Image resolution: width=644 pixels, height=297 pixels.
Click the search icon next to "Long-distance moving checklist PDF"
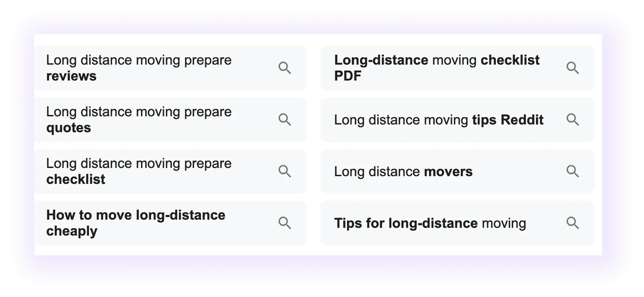pyautogui.click(x=573, y=68)
